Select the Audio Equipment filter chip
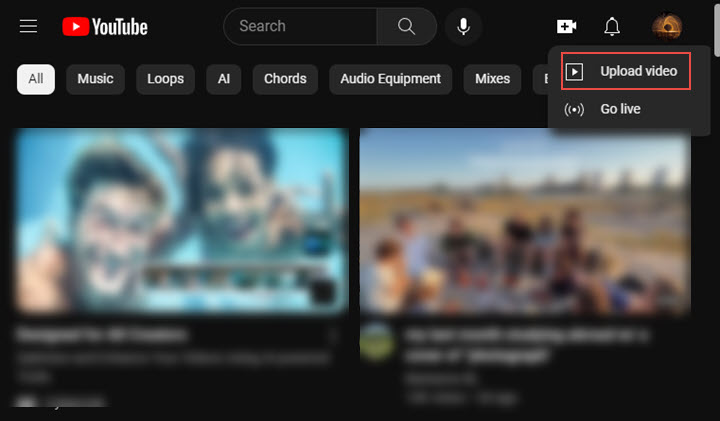Viewport: 720px width, 421px height. coord(391,79)
